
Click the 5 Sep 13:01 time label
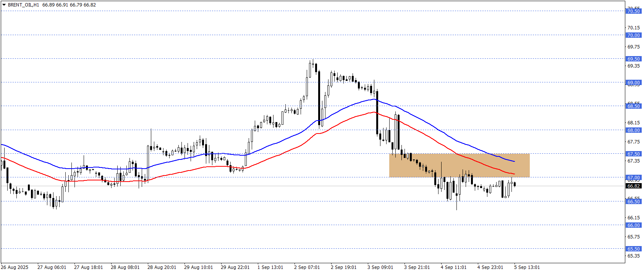[527, 267]
